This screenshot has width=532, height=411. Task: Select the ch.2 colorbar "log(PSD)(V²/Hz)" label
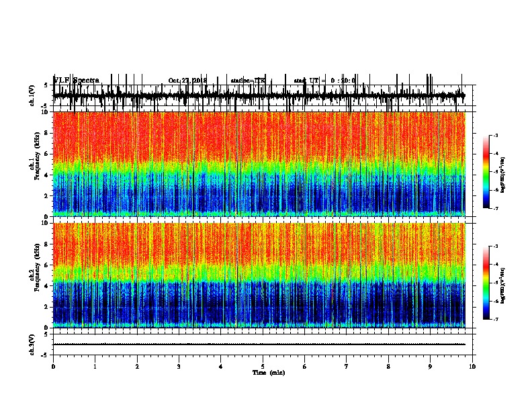coord(503,285)
